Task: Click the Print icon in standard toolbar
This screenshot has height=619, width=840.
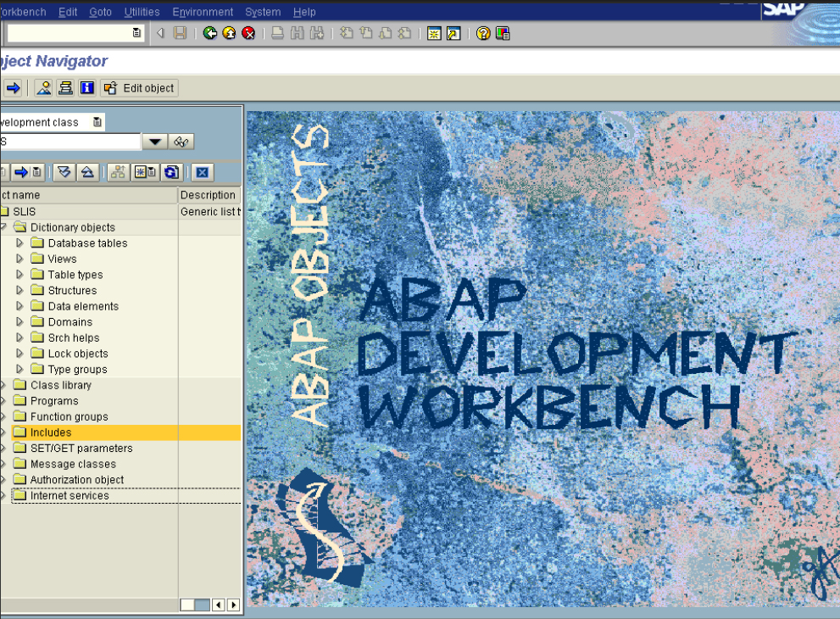Action: coord(277,33)
